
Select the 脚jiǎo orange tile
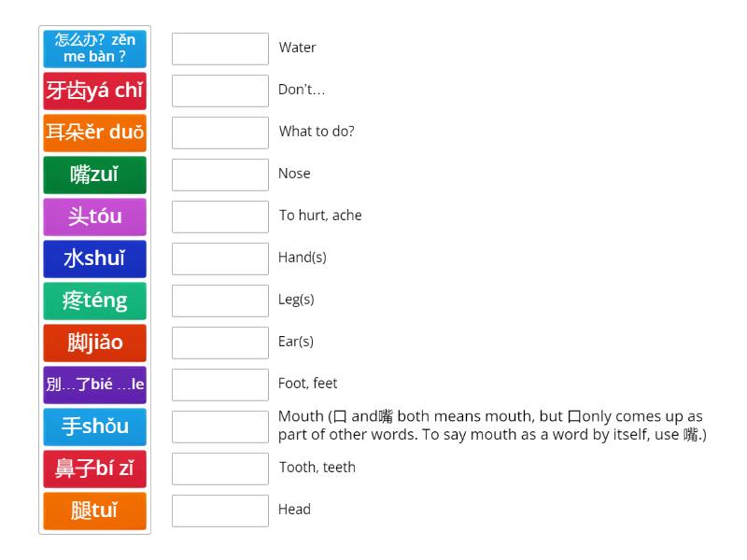click(93, 343)
